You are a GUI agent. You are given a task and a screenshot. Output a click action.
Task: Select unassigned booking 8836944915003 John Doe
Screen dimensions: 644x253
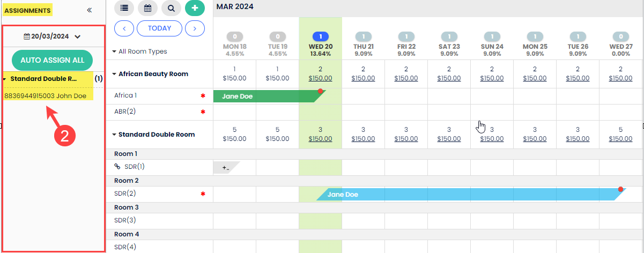coord(45,96)
